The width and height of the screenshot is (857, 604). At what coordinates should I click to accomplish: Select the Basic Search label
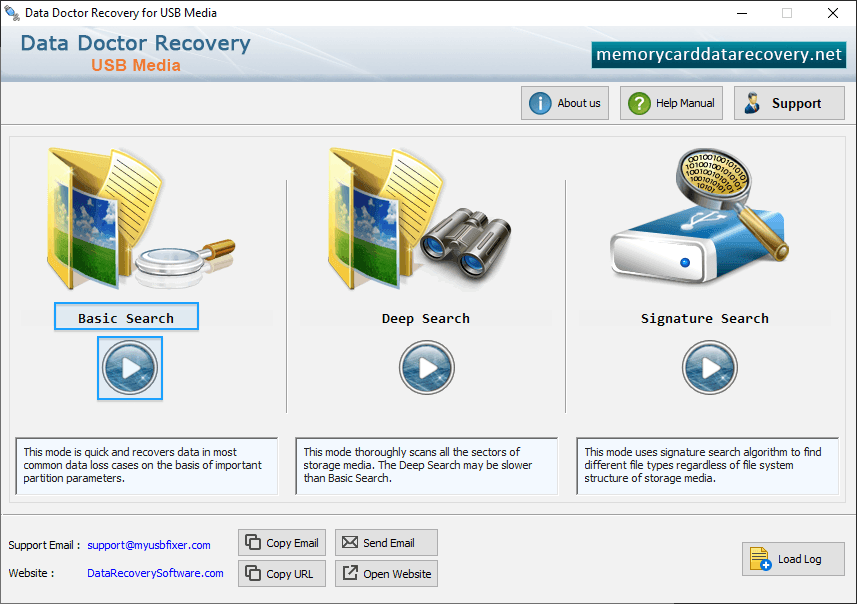pyautogui.click(x=126, y=317)
